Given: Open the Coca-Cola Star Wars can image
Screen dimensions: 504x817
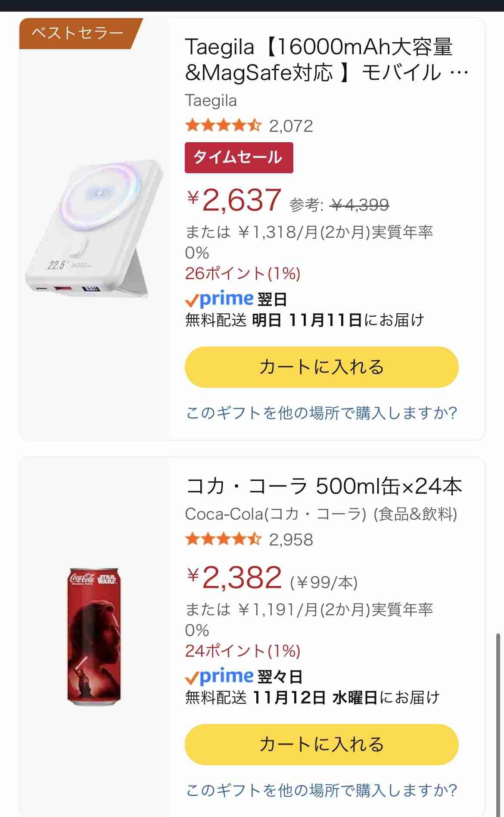Looking at the screenshot, I should click(93, 636).
